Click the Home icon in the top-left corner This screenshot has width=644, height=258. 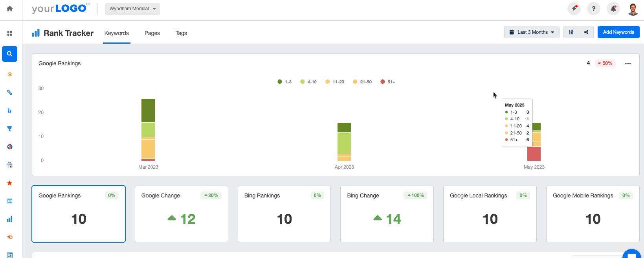pyautogui.click(x=10, y=9)
